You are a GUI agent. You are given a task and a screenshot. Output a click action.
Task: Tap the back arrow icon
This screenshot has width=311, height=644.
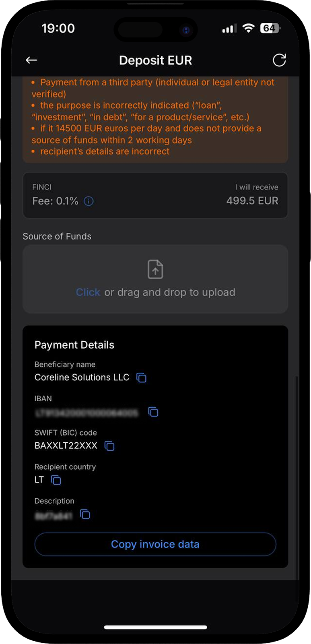(x=31, y=60)
